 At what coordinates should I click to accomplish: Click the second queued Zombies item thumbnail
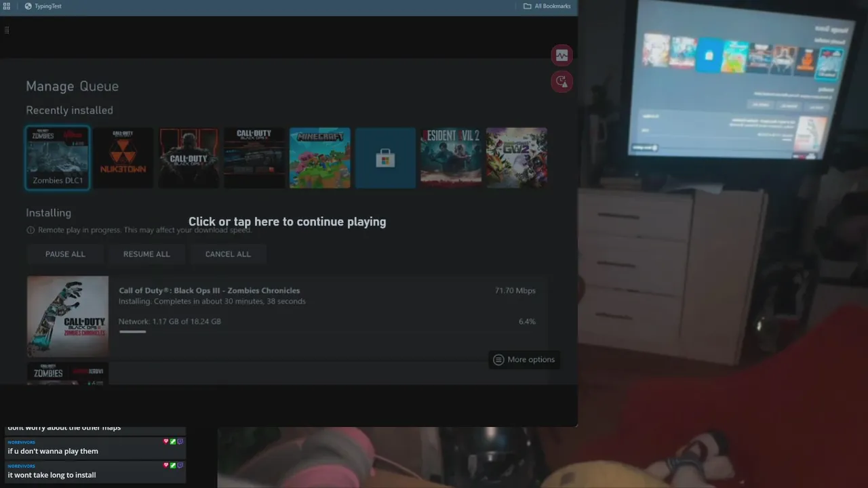(68, 373)
